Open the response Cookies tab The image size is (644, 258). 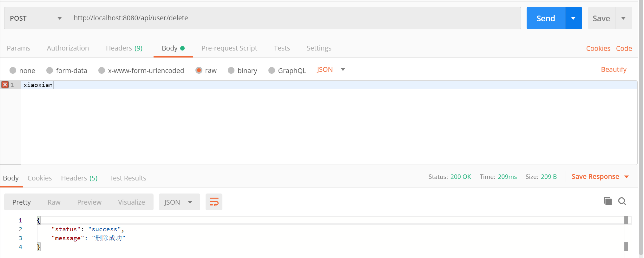[x=40, y=178]
